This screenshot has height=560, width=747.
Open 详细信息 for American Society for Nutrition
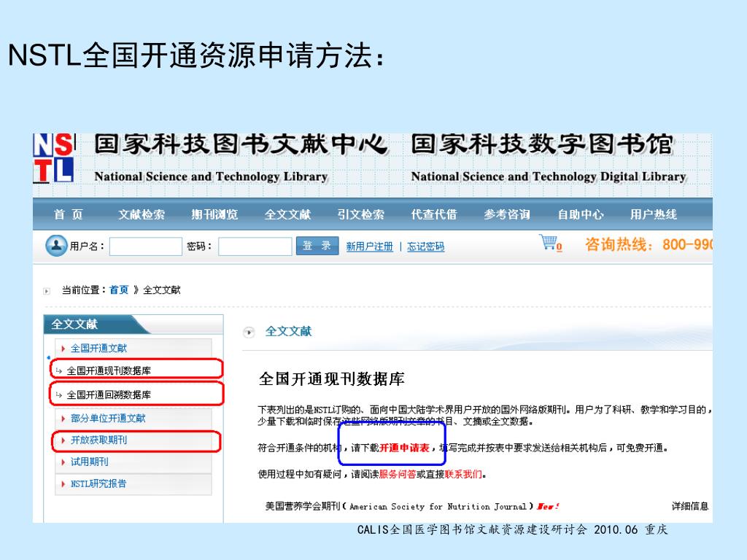[690, 507]
